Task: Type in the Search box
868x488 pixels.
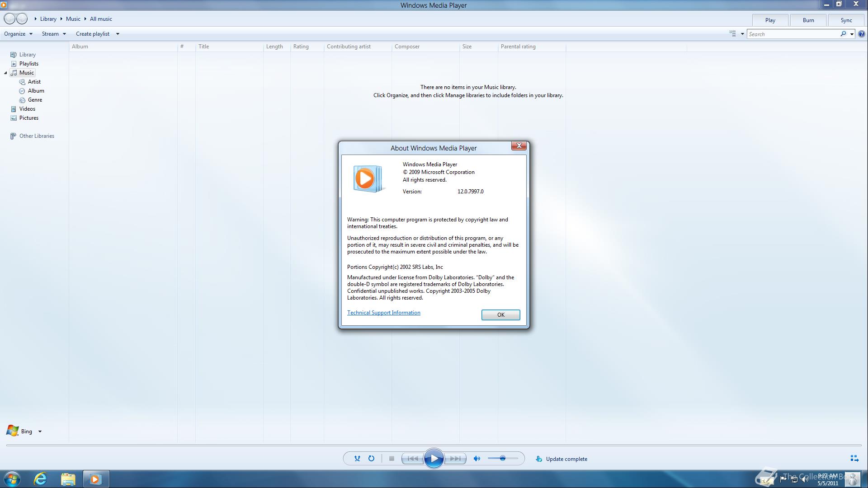Action: tap(793, 34)
